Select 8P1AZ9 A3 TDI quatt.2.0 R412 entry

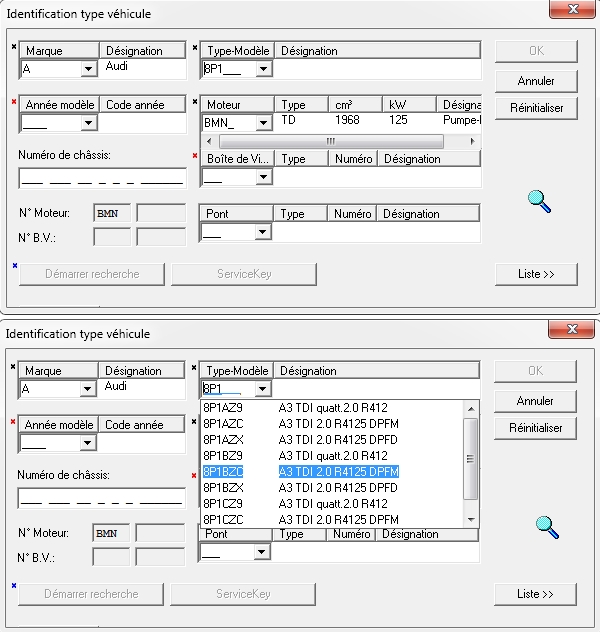331,407
